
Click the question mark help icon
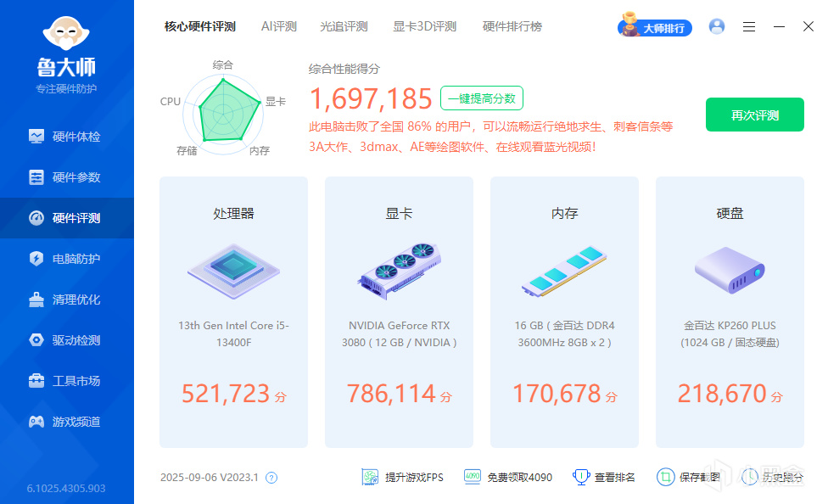[x=271, y=478]
